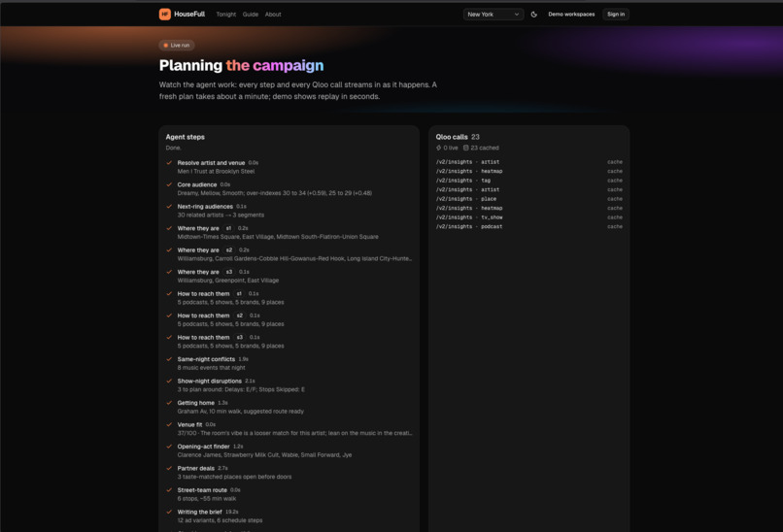Click '30 related artists → 3 segments' text

coord(221,216)
